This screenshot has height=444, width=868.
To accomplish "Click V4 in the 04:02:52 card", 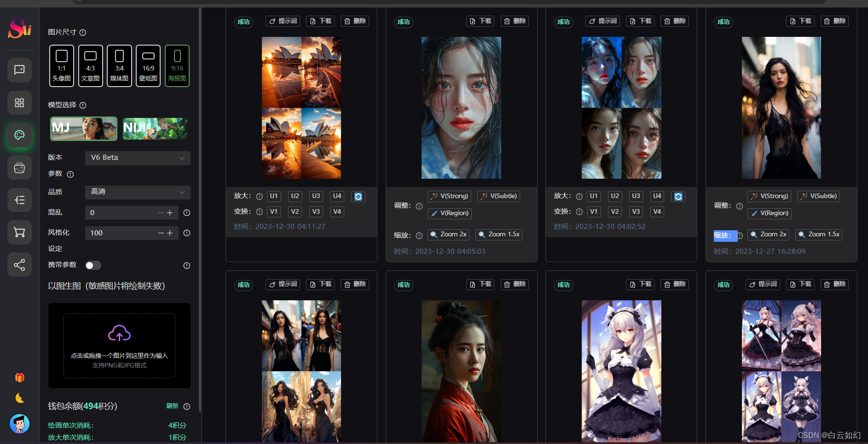I will (657, 212).
